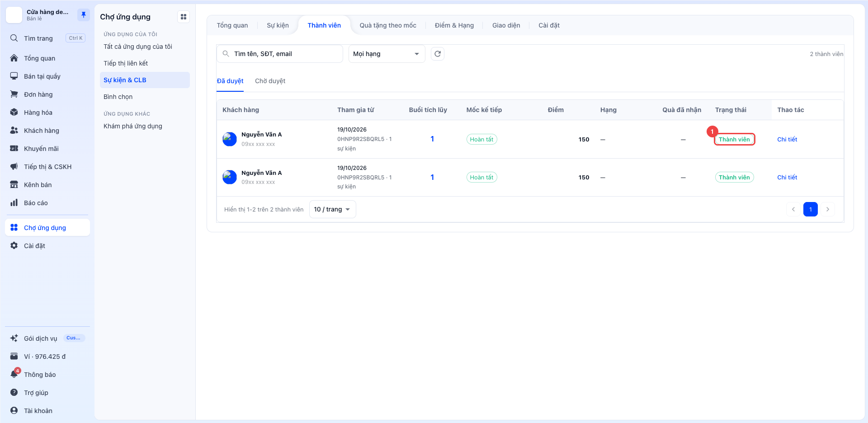Select the Đã duyệt sub-tab

click(230, 81)
